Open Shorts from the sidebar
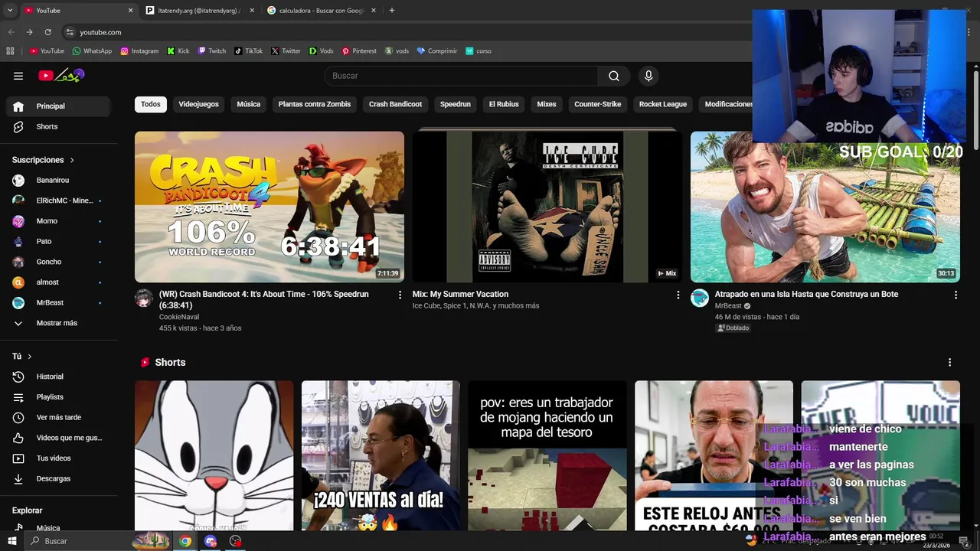Image resolution: width=980 pixels, height=551 pixels. point(59,126)
